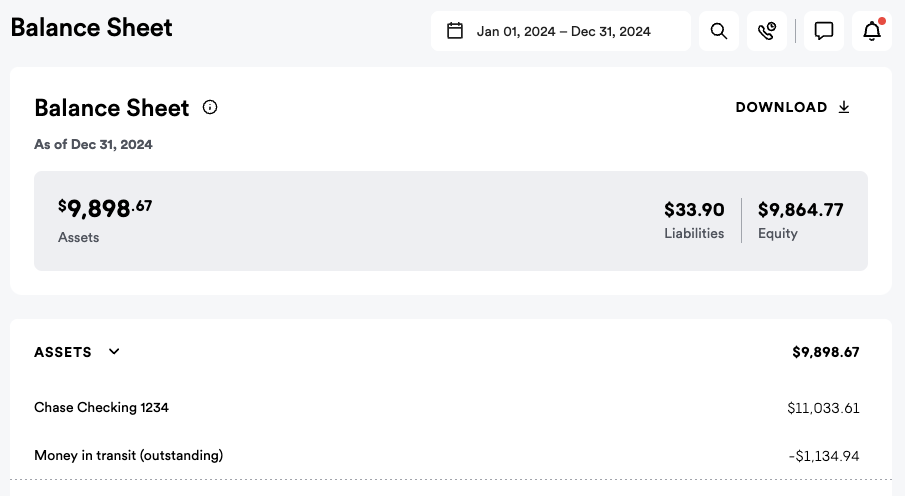
Task: Click the DOWNLOAD button label
Action: [x=781, y=108]
